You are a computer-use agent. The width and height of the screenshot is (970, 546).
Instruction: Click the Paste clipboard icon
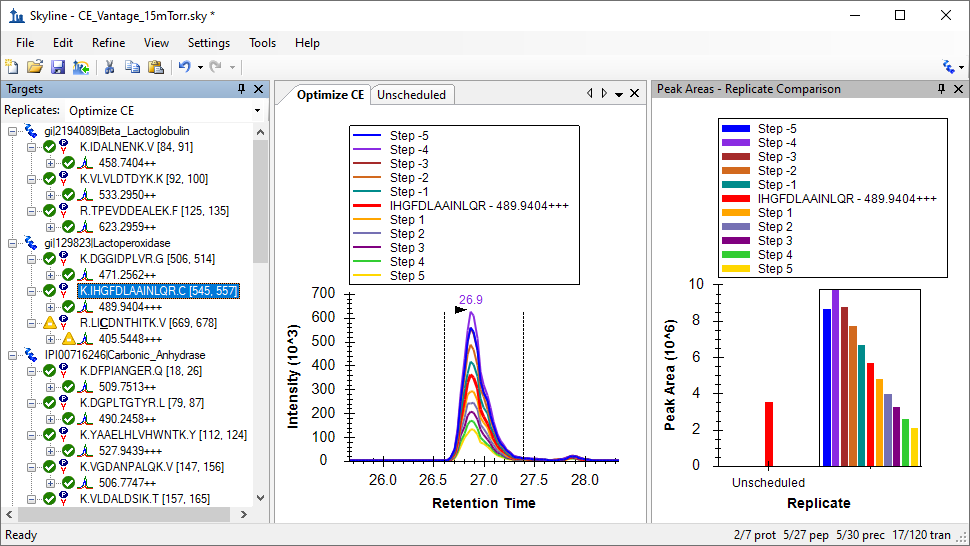pyautogui.click(x=156, y=67)
